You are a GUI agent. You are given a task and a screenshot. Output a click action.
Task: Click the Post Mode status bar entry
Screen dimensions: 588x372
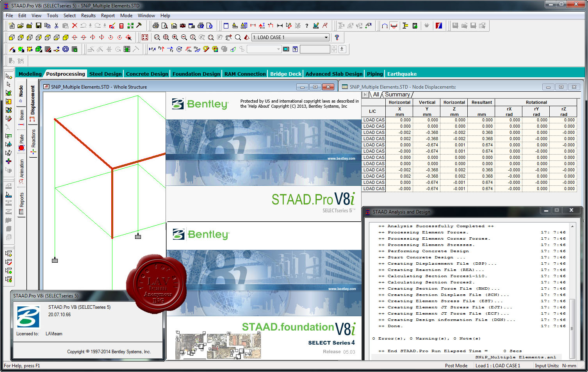pyautogui.click(x=456, y=366)
